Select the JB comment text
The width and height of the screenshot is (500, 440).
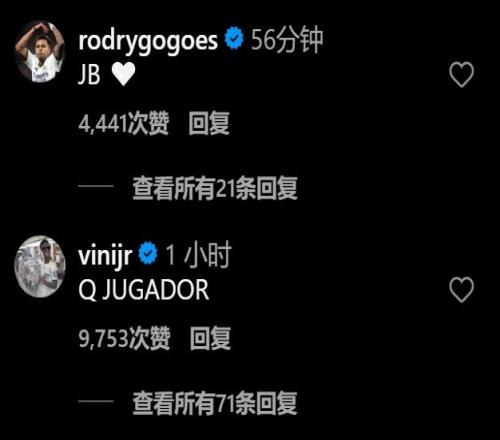point(89,75)
